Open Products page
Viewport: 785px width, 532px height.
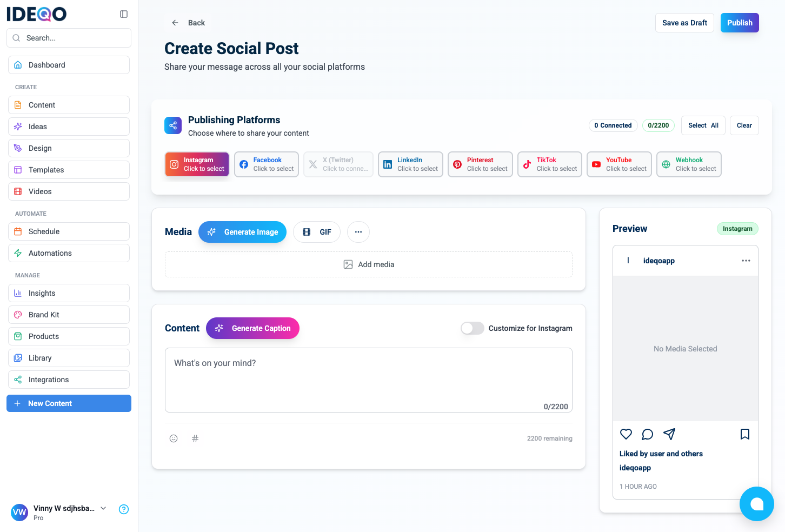click(69, 336)
